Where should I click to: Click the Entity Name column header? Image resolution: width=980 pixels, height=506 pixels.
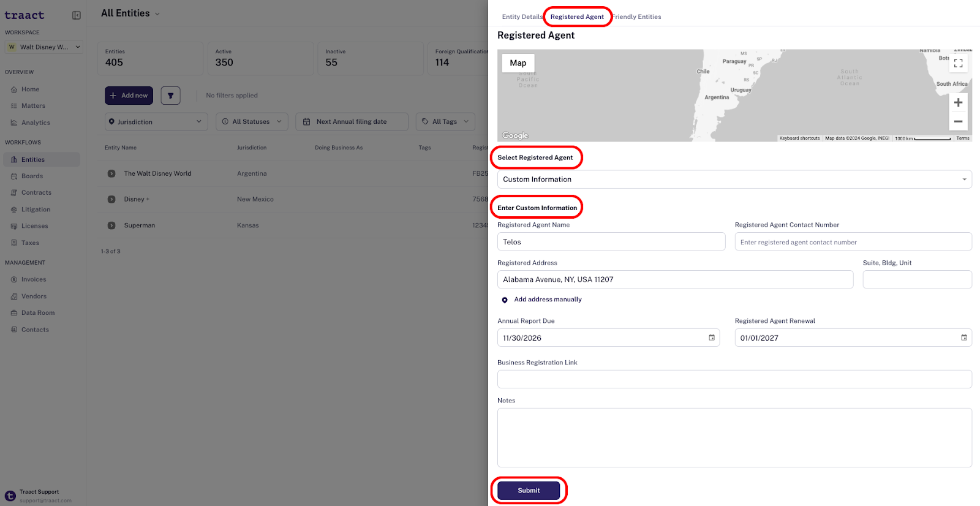point(121,148)
